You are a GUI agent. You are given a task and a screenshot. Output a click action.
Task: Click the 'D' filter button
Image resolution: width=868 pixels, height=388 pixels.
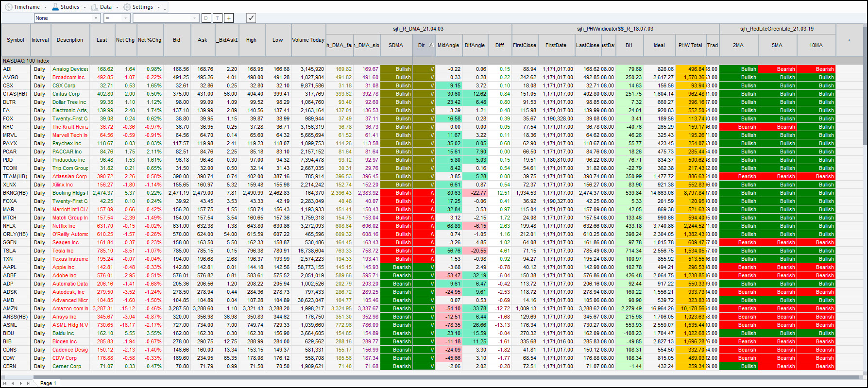pyautogui.click(x=206, y=18)
